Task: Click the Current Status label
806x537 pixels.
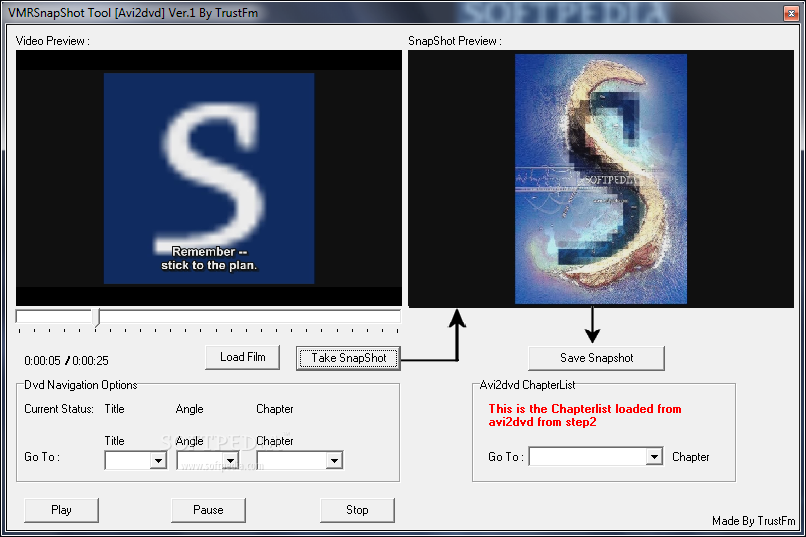Action: (59, 409)
